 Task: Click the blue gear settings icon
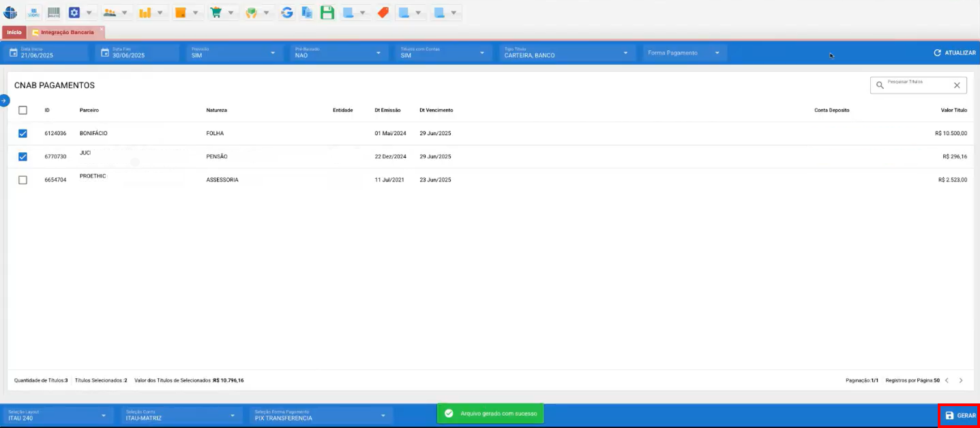pos(74,12)
